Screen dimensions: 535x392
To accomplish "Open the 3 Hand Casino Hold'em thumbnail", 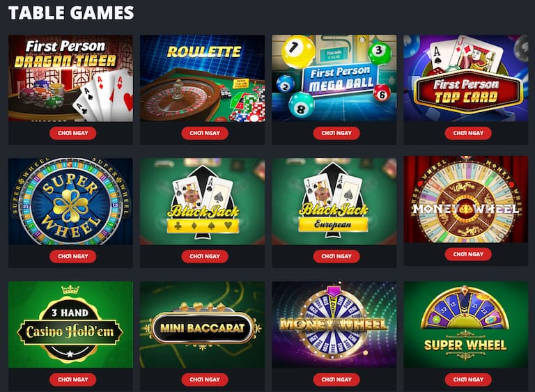I will [70, 324].
